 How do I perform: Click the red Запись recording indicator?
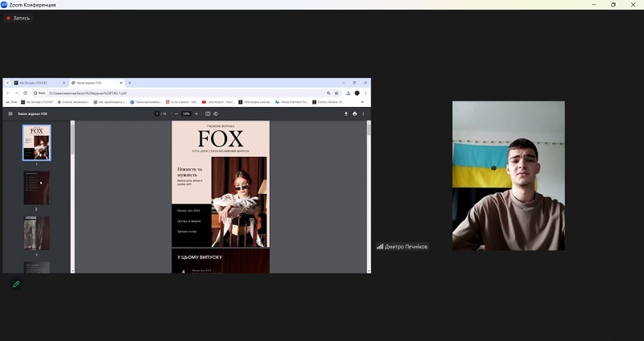pyautogui.click(x=18, y=18)
